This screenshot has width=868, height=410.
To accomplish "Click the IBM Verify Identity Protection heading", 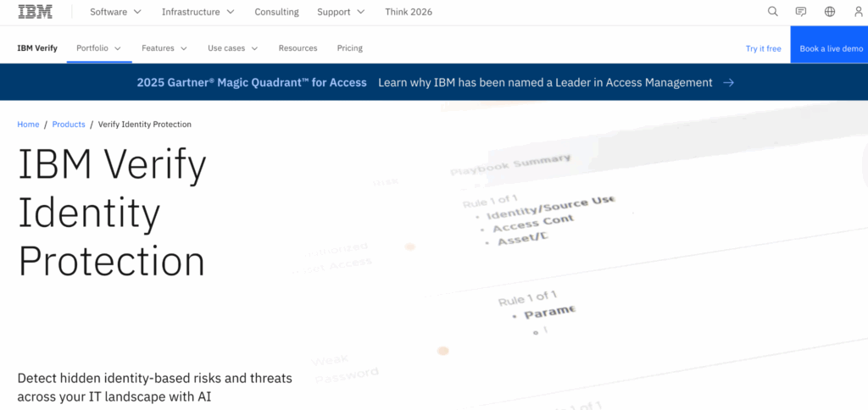I will click(x=113, y=213).
